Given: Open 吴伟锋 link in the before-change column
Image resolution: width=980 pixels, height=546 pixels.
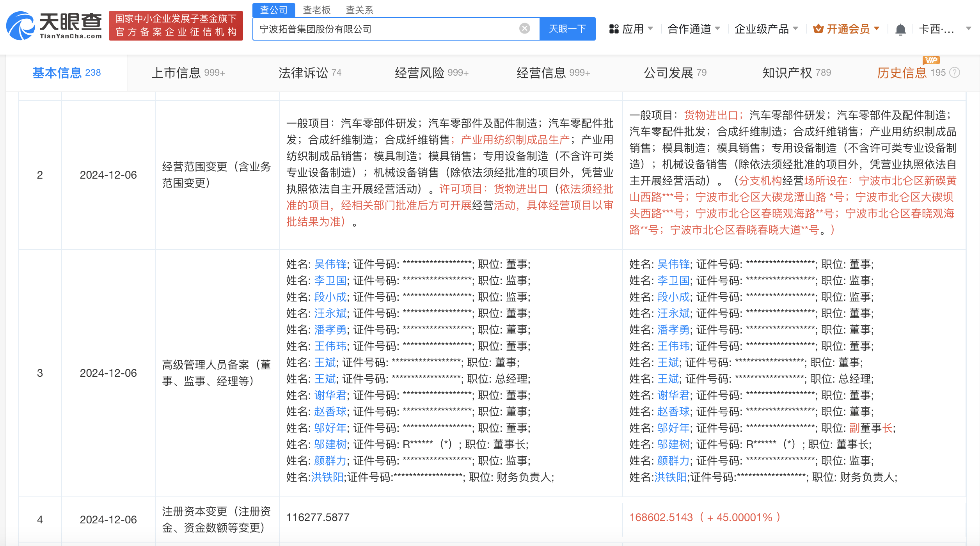Looking at the screenshot, I should coord(330,264).
